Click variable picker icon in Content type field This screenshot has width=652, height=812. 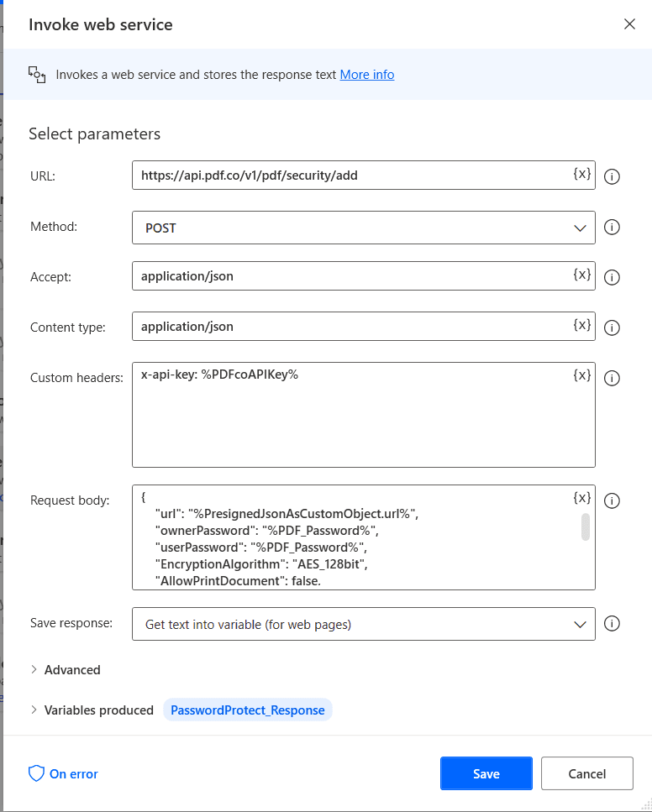tap(581, 325)
